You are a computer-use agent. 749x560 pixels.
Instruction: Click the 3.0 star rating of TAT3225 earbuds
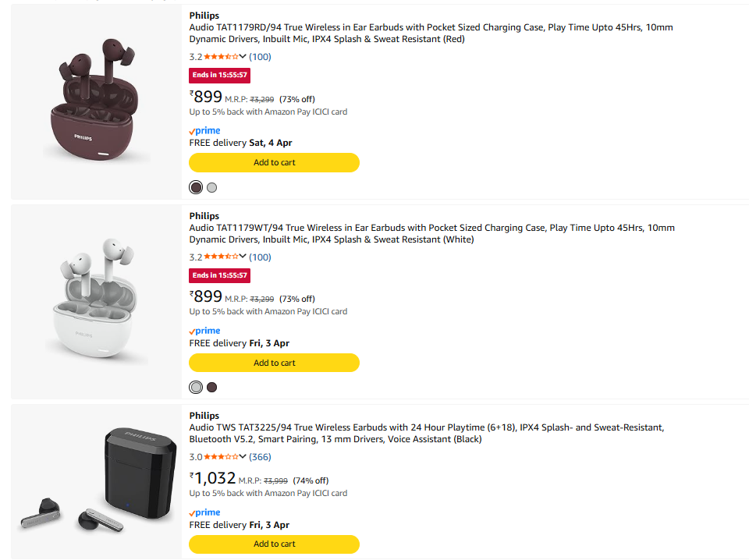tap(222, 457)
